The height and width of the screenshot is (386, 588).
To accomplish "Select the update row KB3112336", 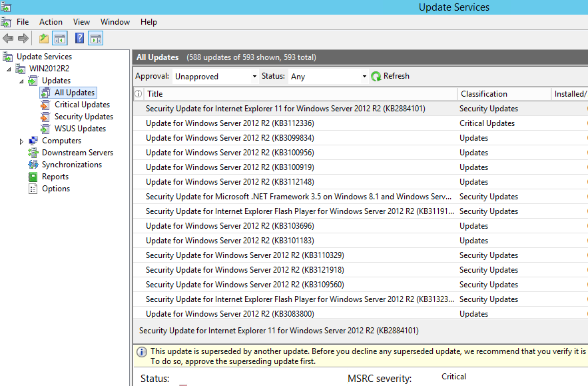I will coord(361,123).
